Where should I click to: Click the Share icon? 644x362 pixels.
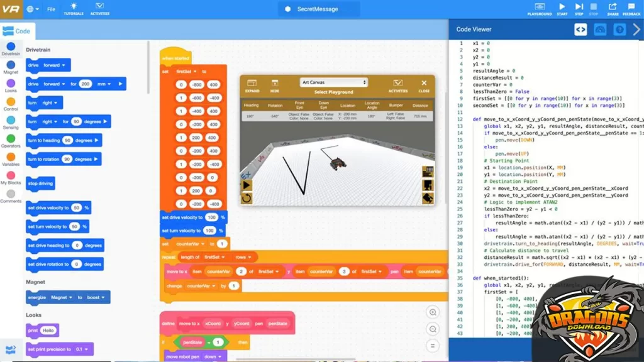[613, 8]
